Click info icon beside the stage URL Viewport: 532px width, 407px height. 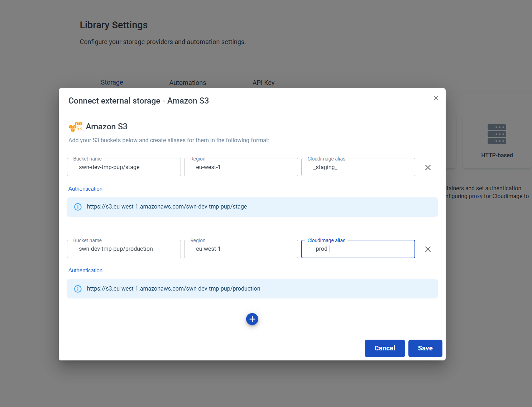tap(78, 207)
